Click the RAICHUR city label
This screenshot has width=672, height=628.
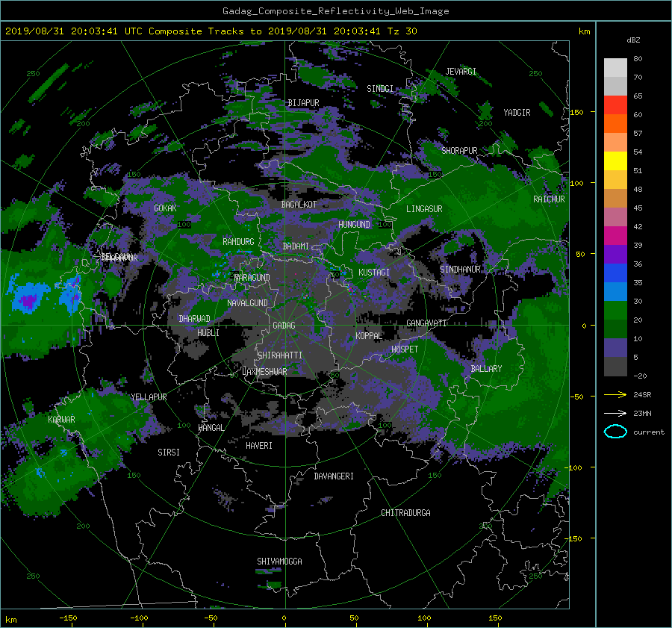pos(549,199)
